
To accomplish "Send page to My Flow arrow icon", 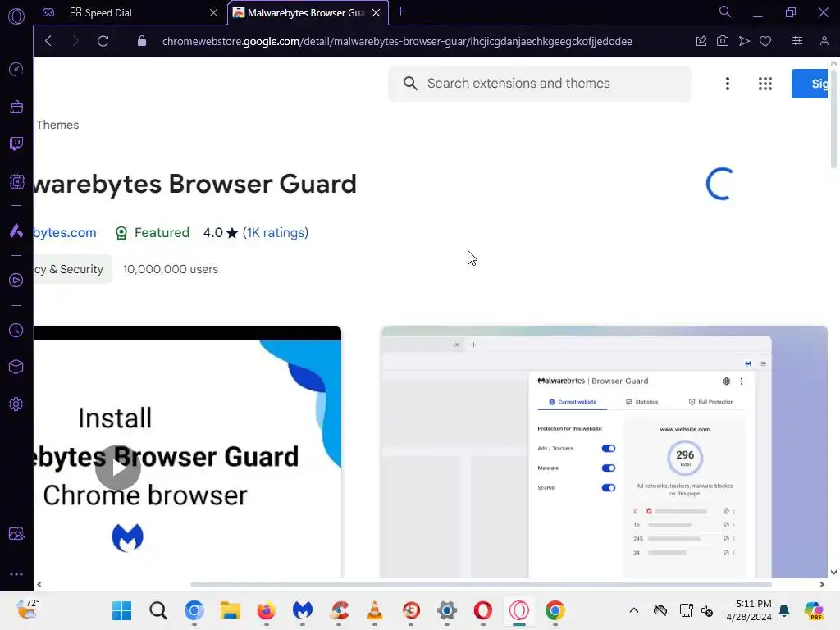I will [744, 41].
